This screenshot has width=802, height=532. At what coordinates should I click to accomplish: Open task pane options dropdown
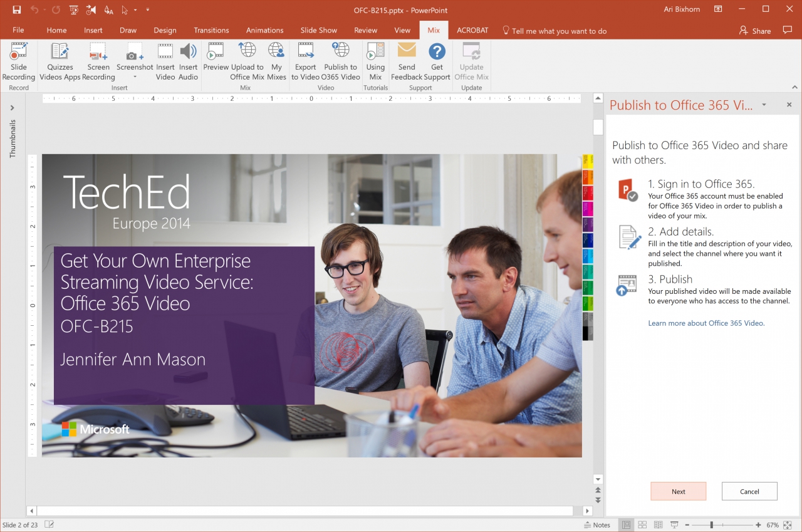point(764,105)
